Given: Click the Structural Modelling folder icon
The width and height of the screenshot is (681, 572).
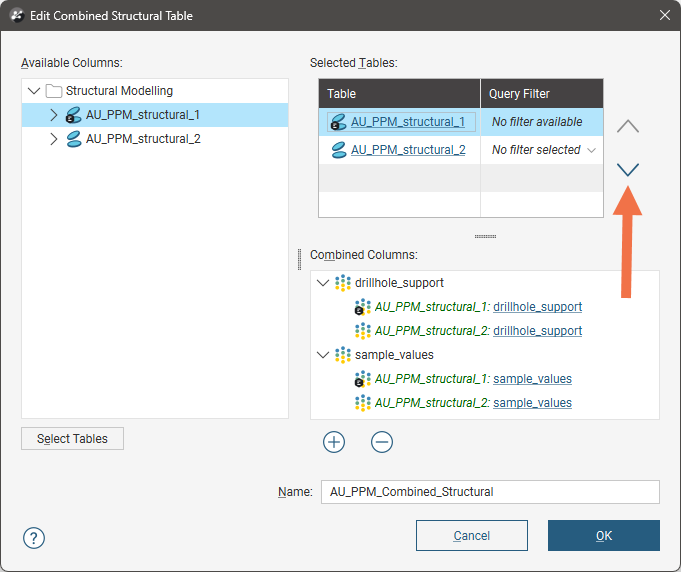Looking at the screenshot, I should pyautogui.click(x=54, y=91).
